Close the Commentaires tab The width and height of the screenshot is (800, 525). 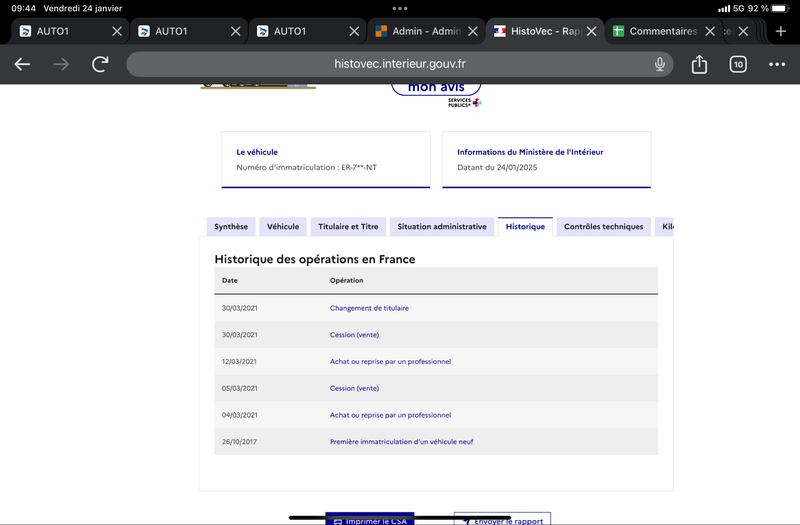(x=710, y=31)
